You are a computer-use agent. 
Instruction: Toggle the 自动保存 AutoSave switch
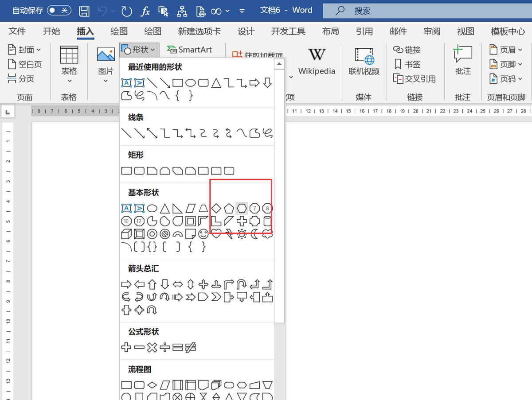pyautogui.click(x=59, y=10)
